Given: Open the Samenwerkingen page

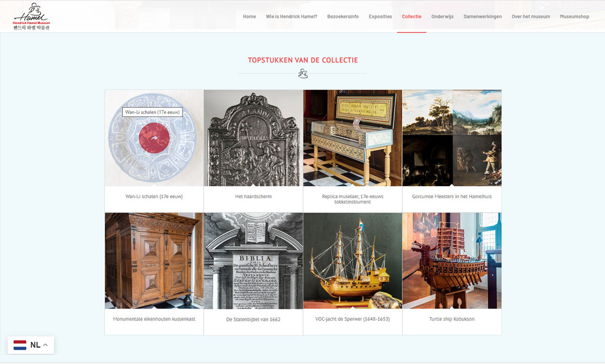Looking at the screenshot, I should tap(482, 16).
